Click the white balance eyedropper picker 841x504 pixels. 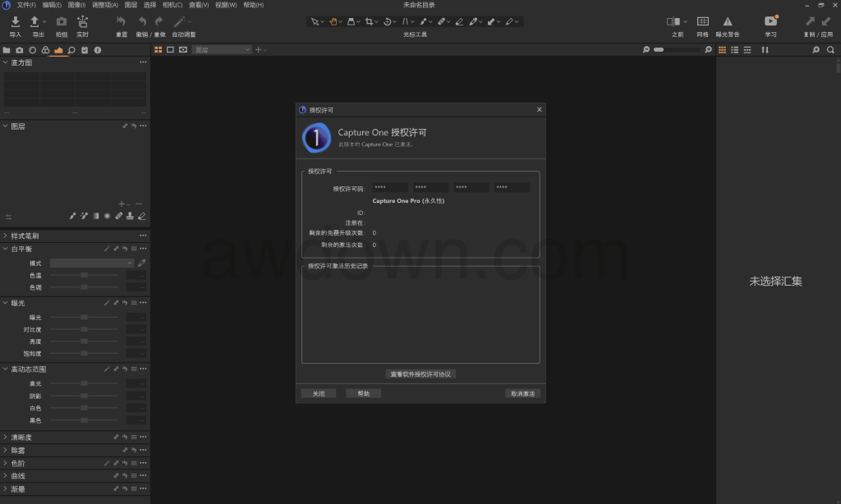(x=142, y=263)
